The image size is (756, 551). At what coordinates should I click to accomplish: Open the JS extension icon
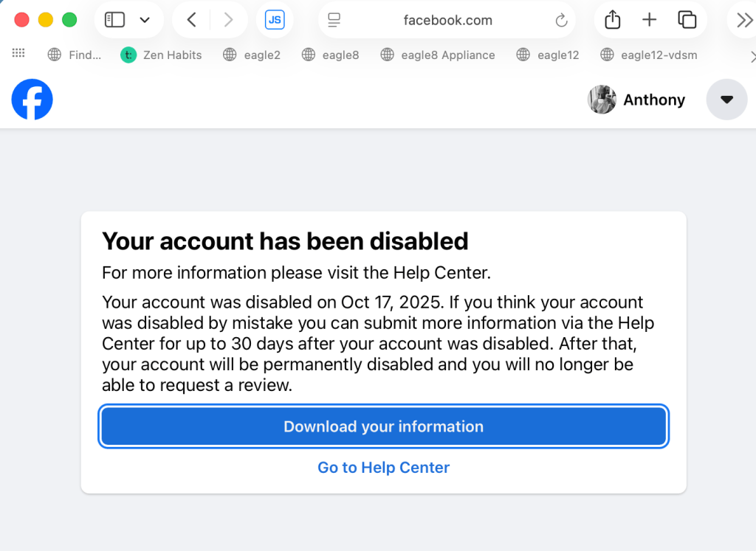(275, 20)
